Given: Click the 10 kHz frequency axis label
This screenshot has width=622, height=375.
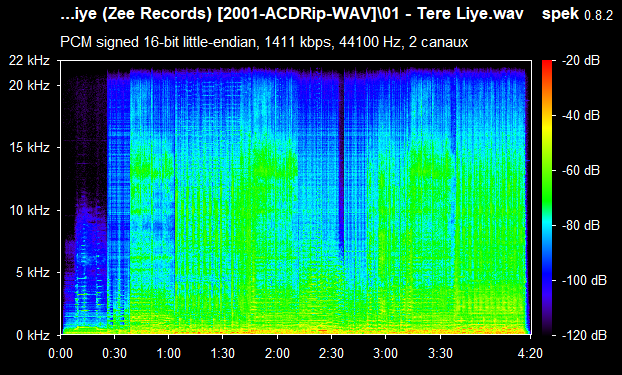Looking at the screenshot, I should [30, 210].
